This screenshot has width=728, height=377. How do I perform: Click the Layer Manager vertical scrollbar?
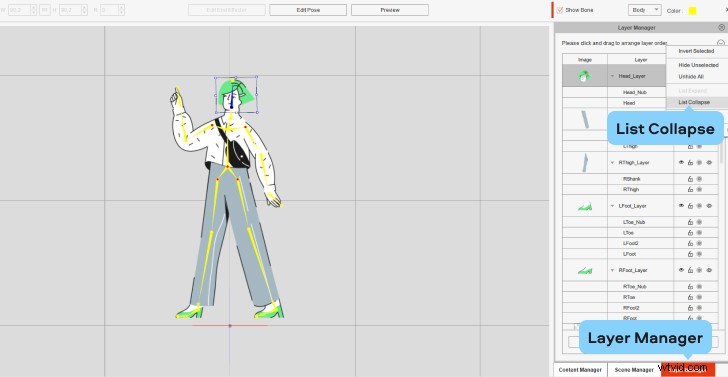(x=721, y=153)
